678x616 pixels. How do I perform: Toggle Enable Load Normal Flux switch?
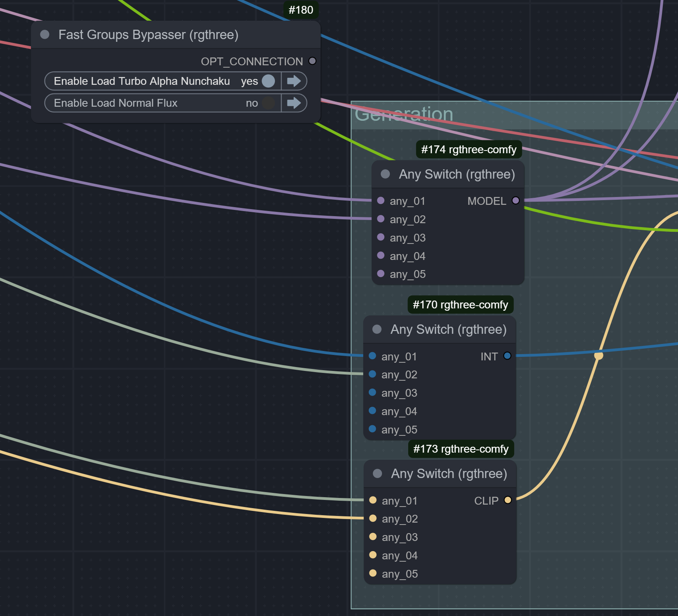[x=268, y=103]
